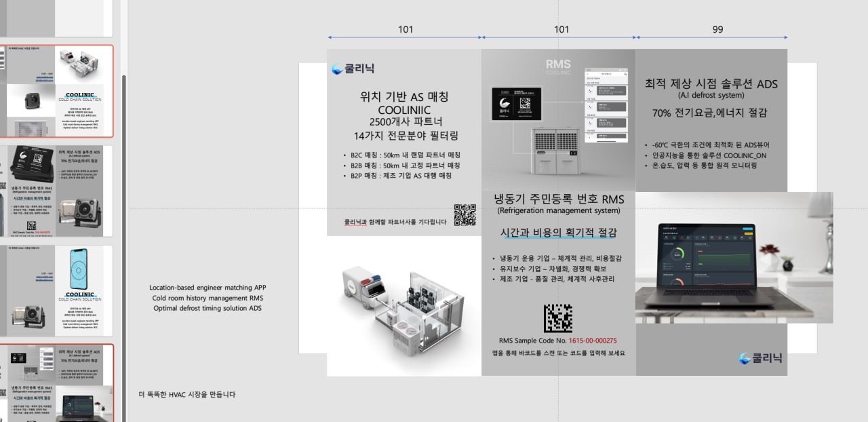
Task: Select the 'RMS COOLINIC' title atop the middle image
Action: click(559, 66)
